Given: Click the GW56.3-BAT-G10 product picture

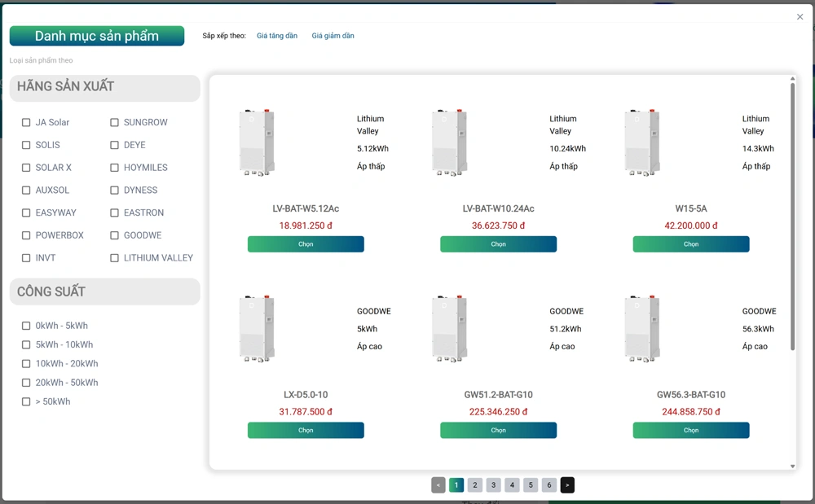Looking at the screenshot, I should click(x=642, y=329).
